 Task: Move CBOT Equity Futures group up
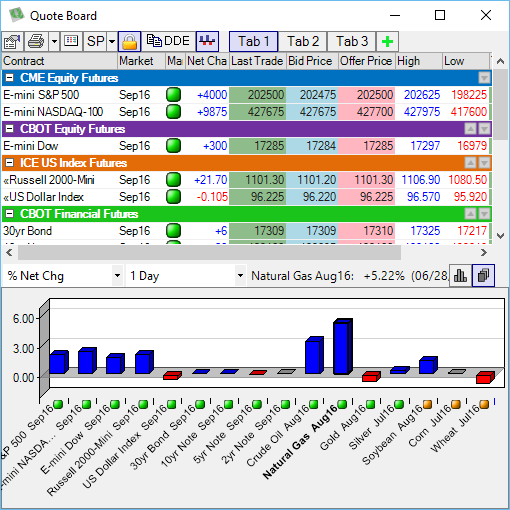pyautogui.click(x=471, y=129)
